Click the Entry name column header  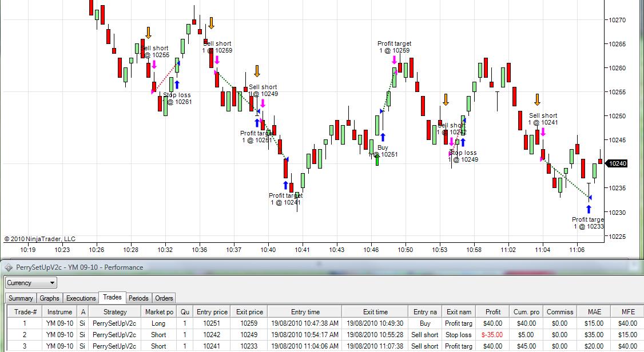click(425, 312)
